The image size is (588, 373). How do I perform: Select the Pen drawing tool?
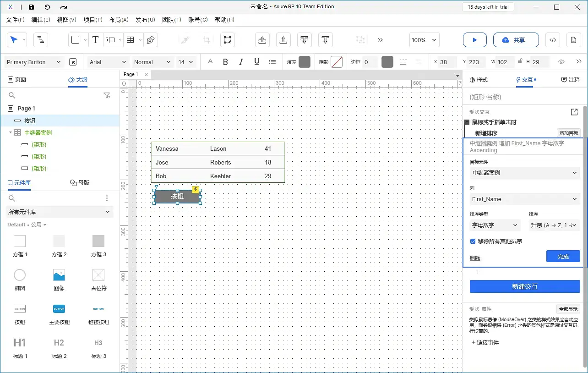point(150,40)
